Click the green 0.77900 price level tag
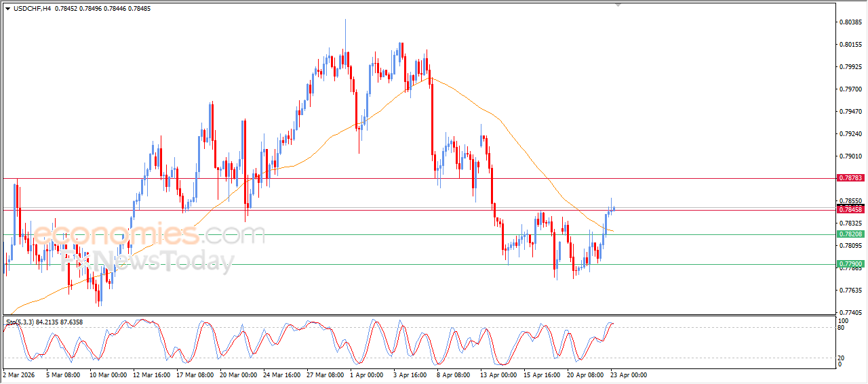The width and height of the screenshot is (868, 384). (850, 264)
